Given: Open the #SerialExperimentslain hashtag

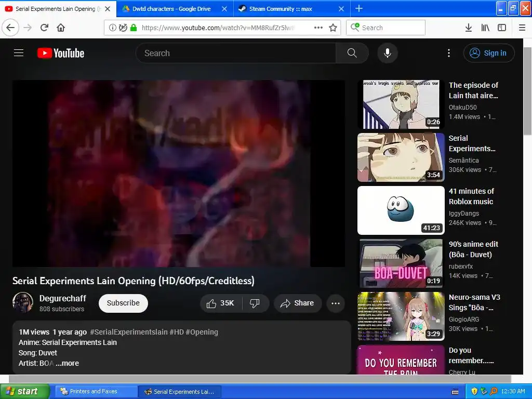Looking at the screenshot, I should point(129,332).
